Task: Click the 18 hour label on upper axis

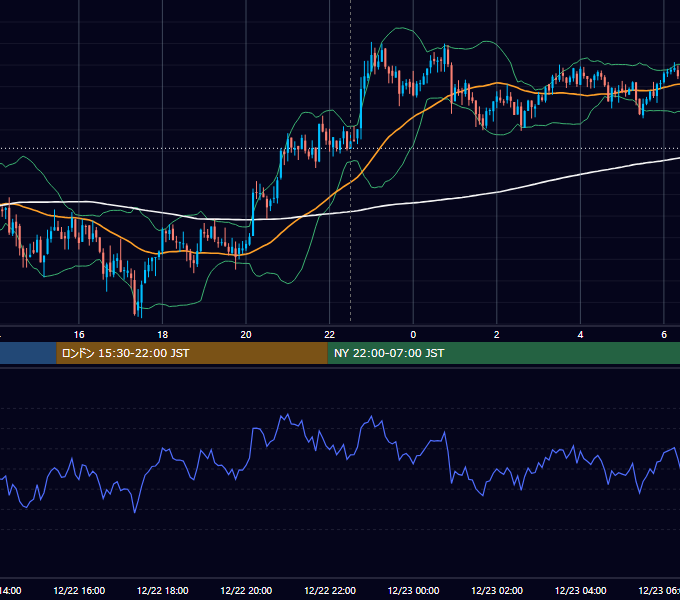Action: tap(162, 335)
